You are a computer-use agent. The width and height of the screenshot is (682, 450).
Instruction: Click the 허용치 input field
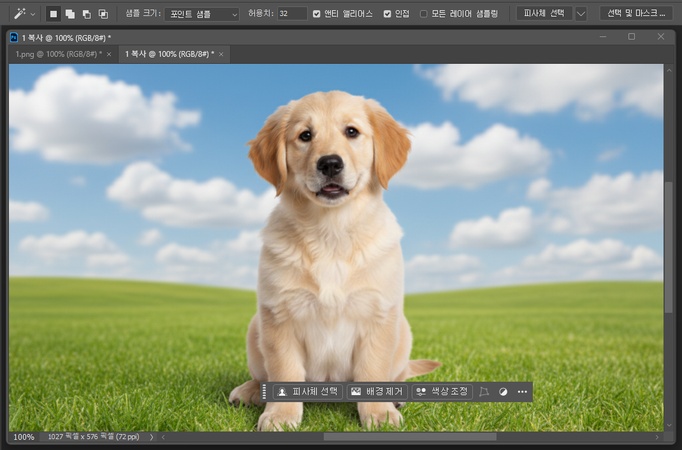[x=292, y=14]
